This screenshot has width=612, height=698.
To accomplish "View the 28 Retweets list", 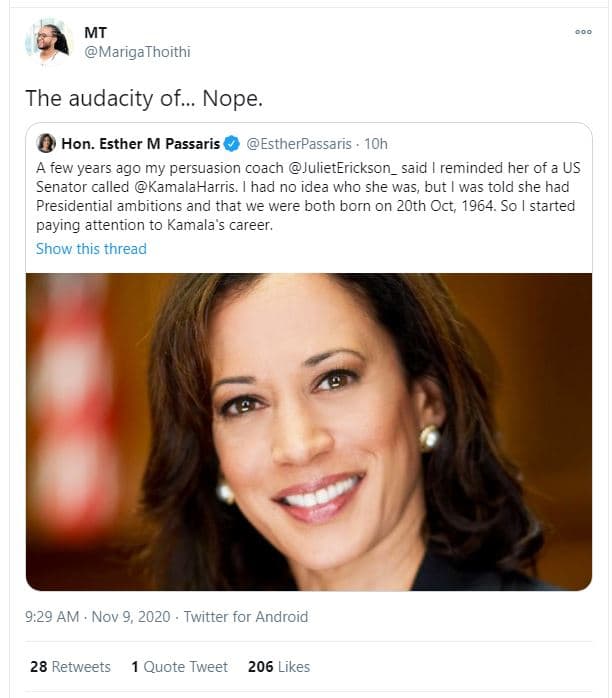I will click(x=71, y=666).
